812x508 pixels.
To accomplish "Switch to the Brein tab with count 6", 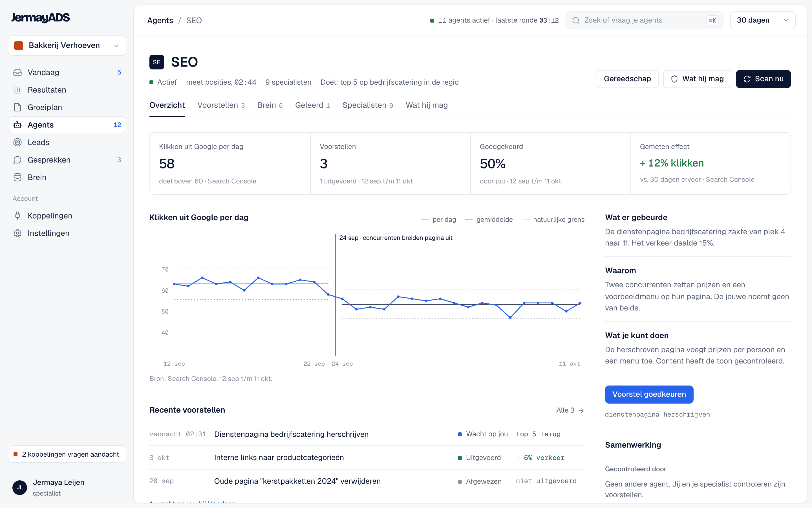I will (x=270, y=105).
